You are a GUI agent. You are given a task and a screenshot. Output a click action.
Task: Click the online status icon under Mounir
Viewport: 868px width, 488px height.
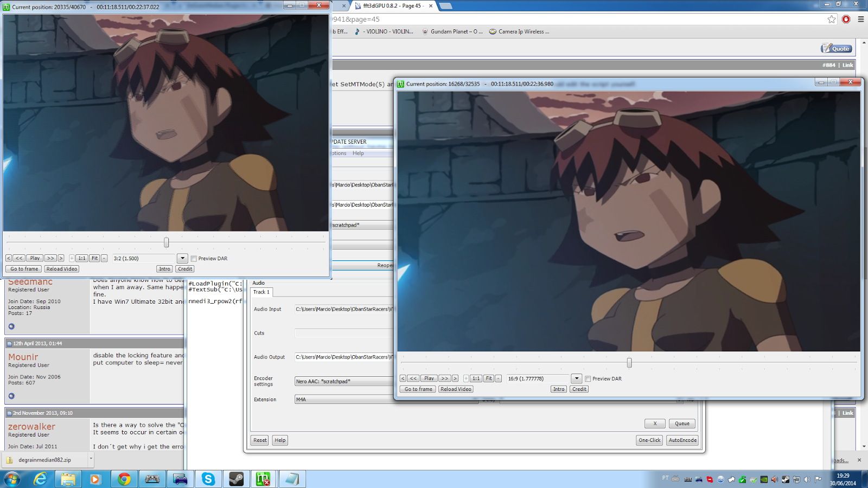[11, 396]
